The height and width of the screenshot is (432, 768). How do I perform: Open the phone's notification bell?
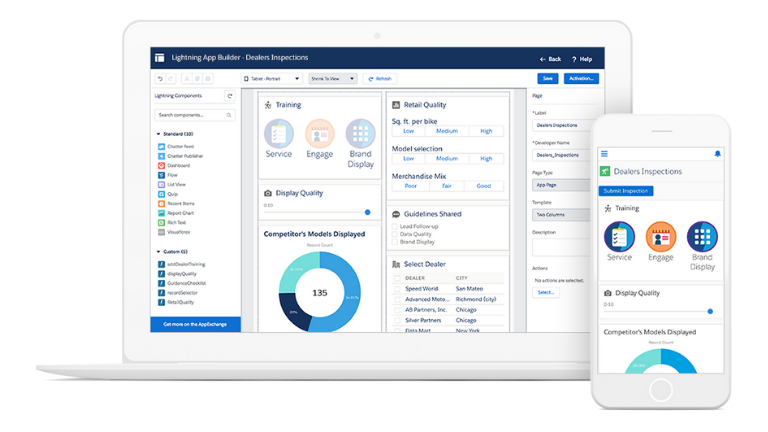718,154
